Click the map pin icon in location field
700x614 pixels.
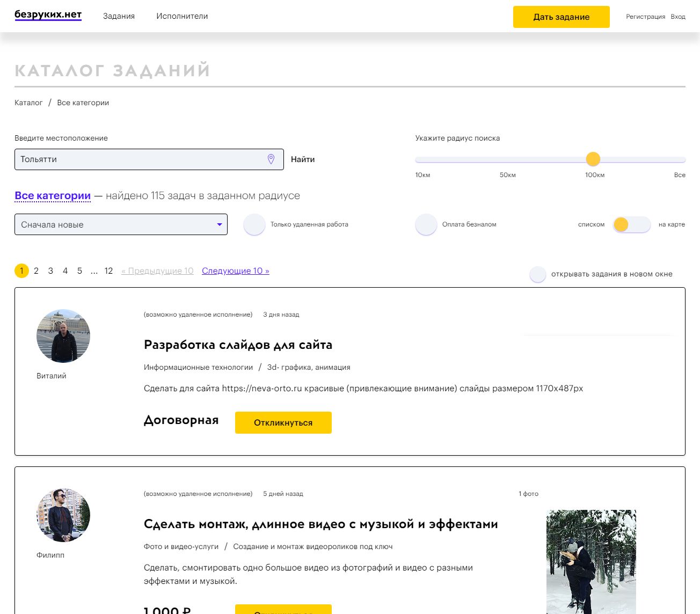click(x=271, y=159)
